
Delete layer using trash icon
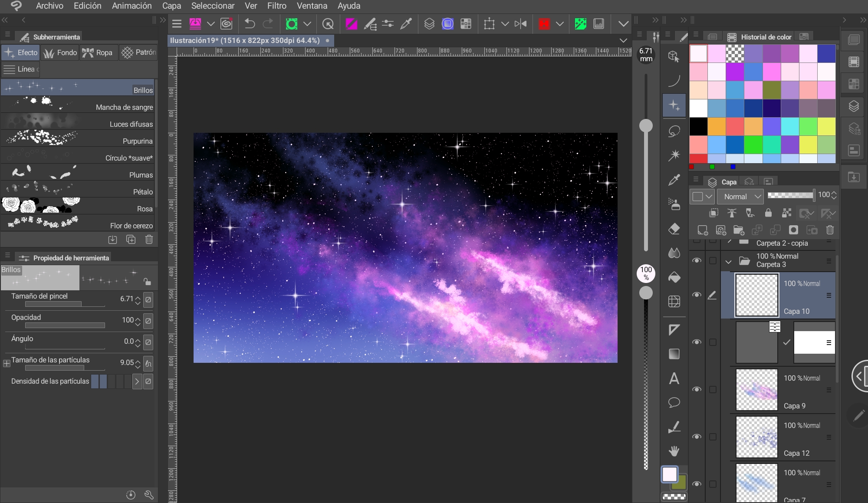(830, 230)
